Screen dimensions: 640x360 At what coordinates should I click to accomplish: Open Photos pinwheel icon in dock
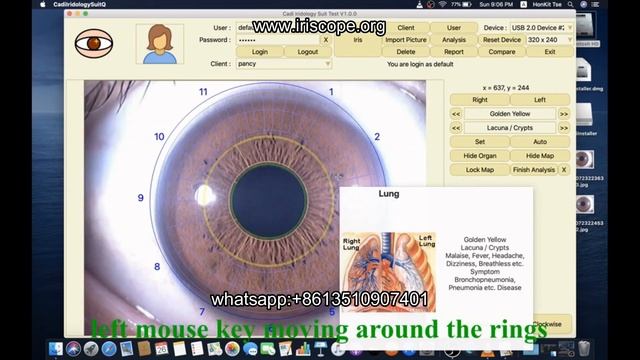pos(232,349)
